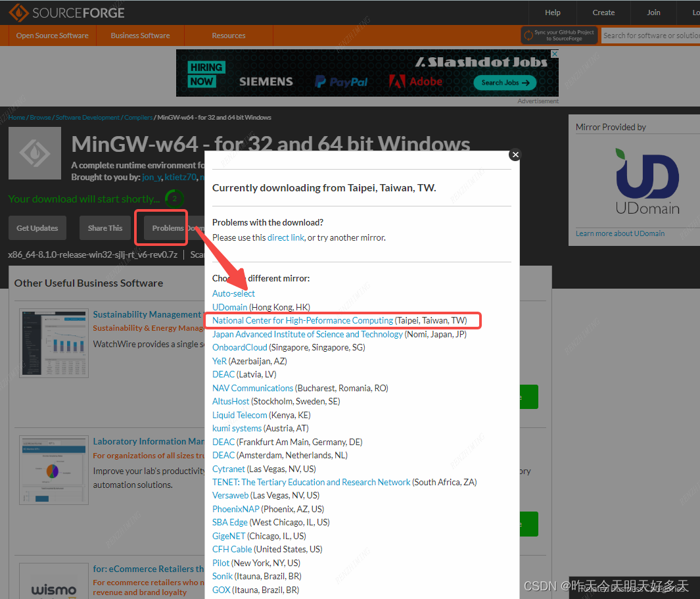Click Laboratory Information software thumbnail
700x599 pixels.
[54, 470]
